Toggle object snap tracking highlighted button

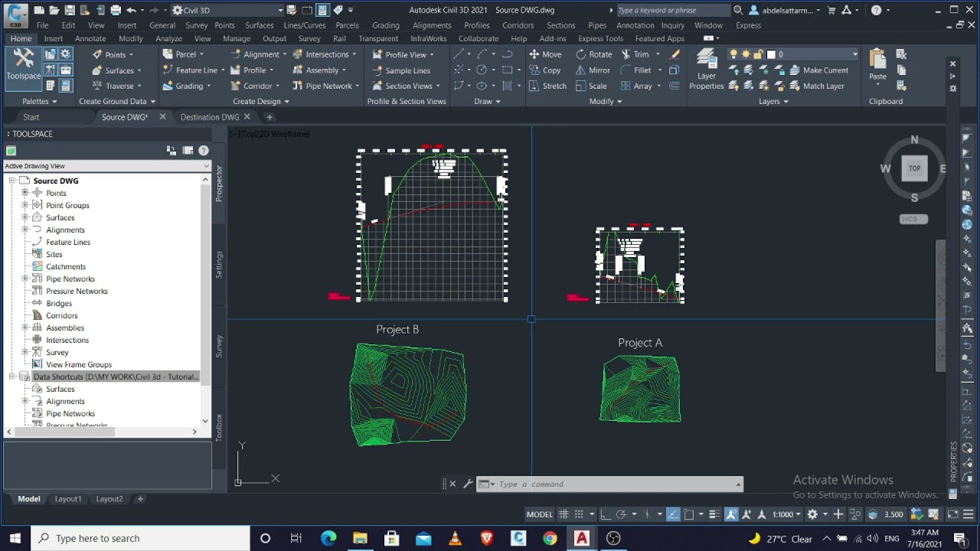673,514
